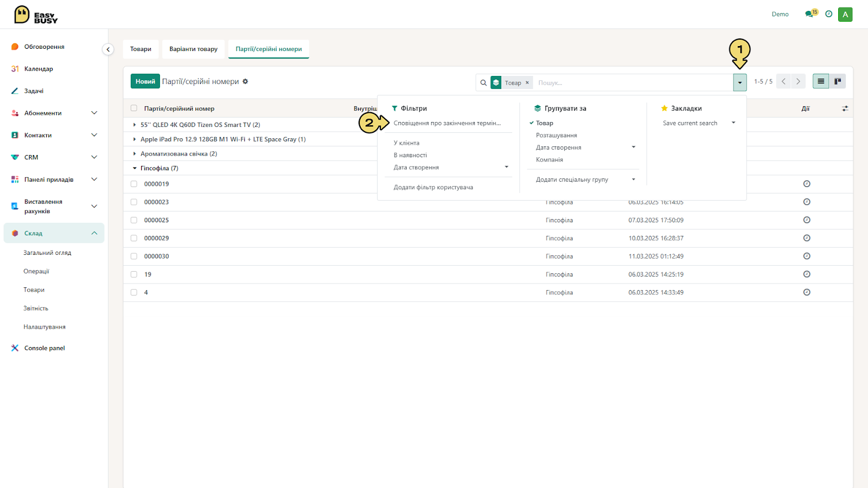The image size is (868, 488).
Task: Check the box for 0000025
Action: point(134,220)
